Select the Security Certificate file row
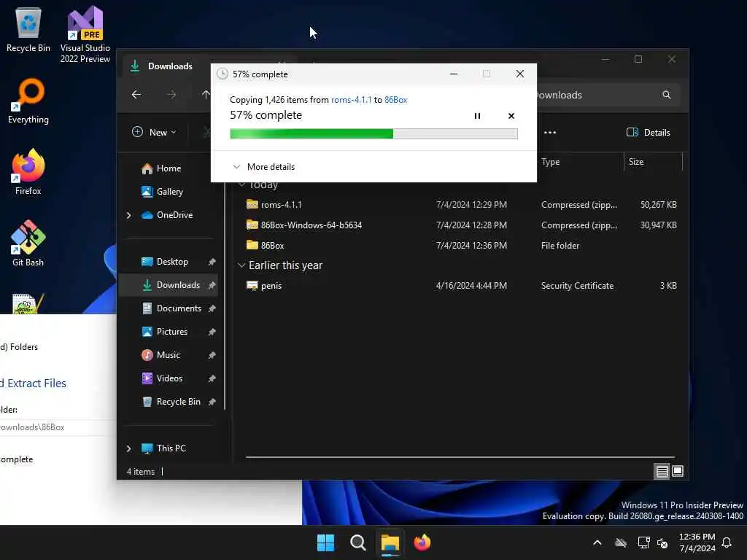 [461, 285]
